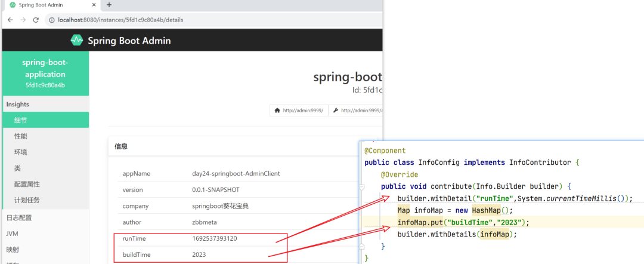Click the browser back arrow
Screen dimensions: 644x264
click(x=10, y=20)
